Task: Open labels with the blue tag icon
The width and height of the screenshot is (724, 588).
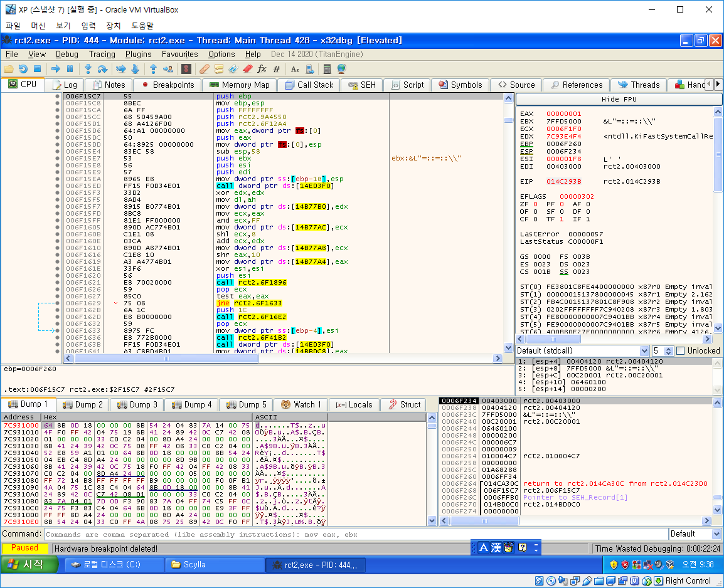Action: [233, 69]
